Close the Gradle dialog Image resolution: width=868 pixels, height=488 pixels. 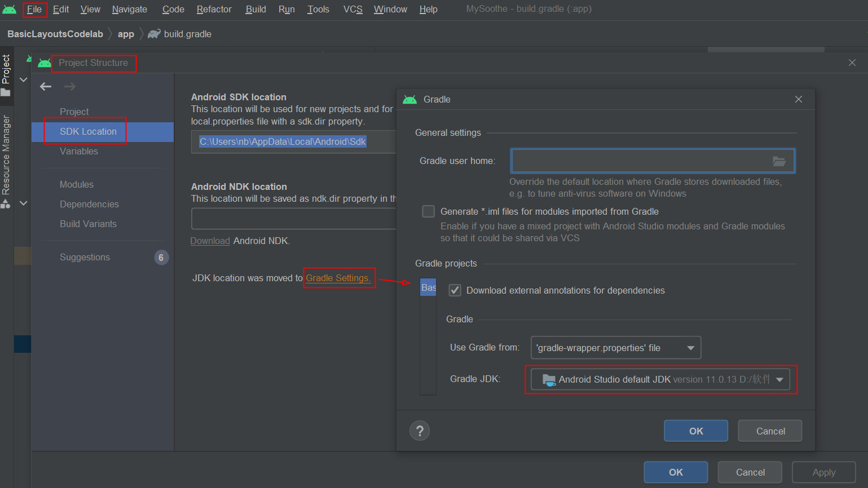[799, 99]
